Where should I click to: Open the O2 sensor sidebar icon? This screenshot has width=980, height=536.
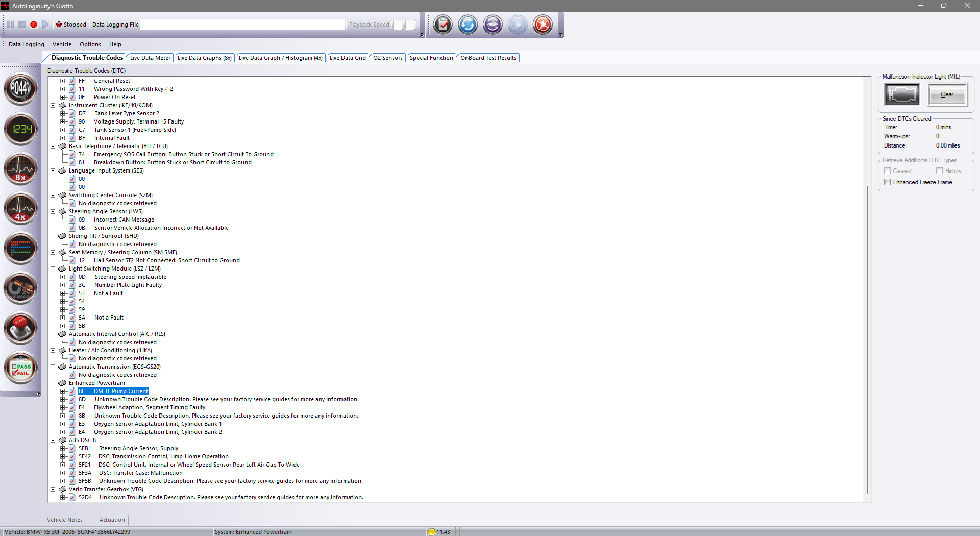[x=20, y=288]
